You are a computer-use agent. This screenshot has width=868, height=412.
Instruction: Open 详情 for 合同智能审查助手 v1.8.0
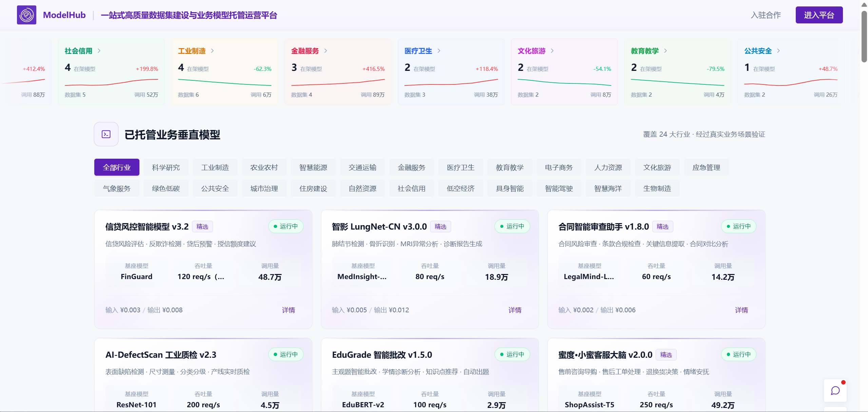(742, 310)
